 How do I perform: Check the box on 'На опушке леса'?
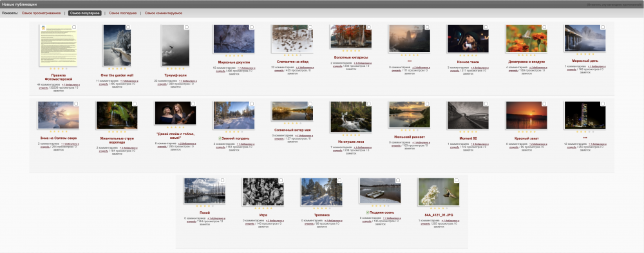click(369, 104)
